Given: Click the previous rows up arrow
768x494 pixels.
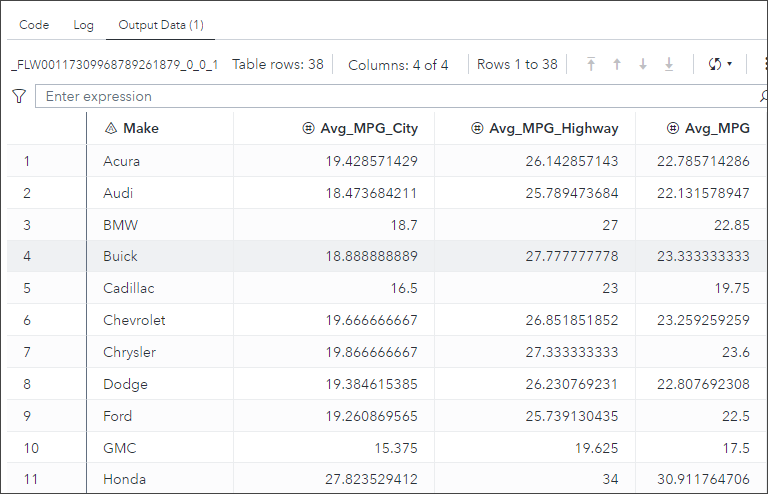Looking at the screenshot, I should click(617, 64).
